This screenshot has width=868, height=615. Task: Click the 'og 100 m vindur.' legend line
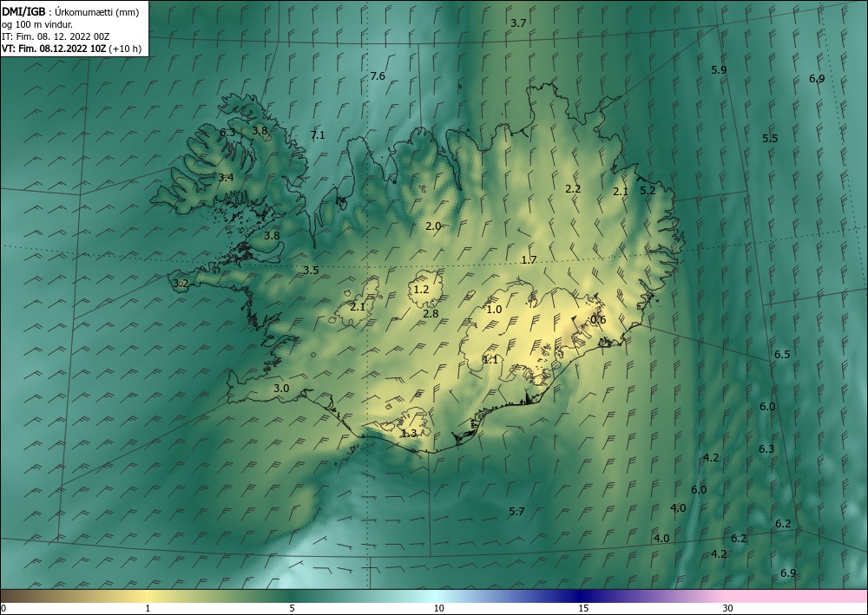pyautogui.click(x=37, y=25)
